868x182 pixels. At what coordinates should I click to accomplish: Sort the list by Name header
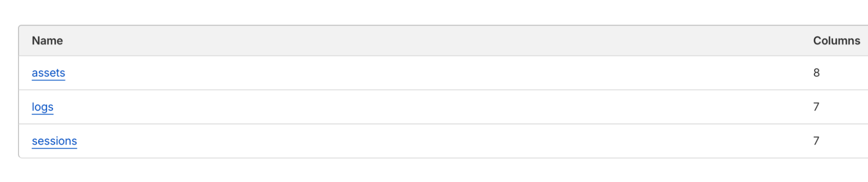(x=47, y=41)
